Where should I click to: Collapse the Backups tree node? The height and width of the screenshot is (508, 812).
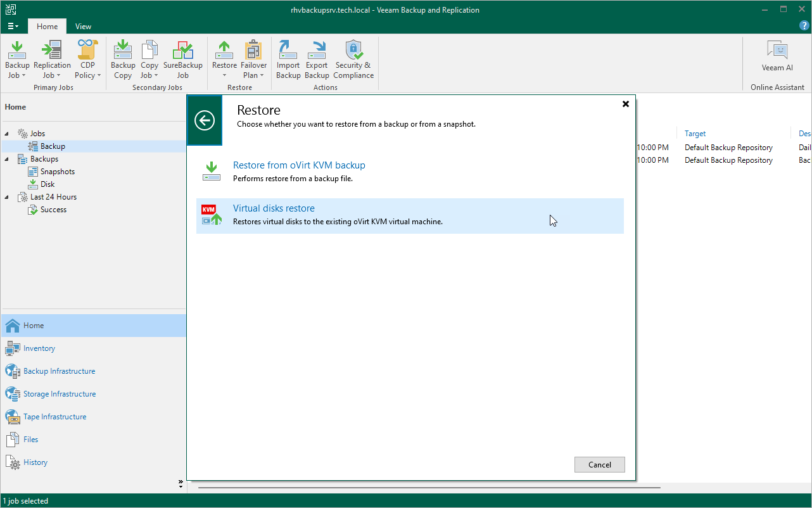pos(8,159)
